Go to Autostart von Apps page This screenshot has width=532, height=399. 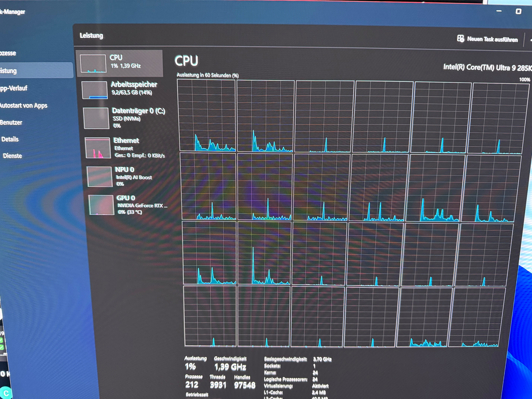[24, 106]
